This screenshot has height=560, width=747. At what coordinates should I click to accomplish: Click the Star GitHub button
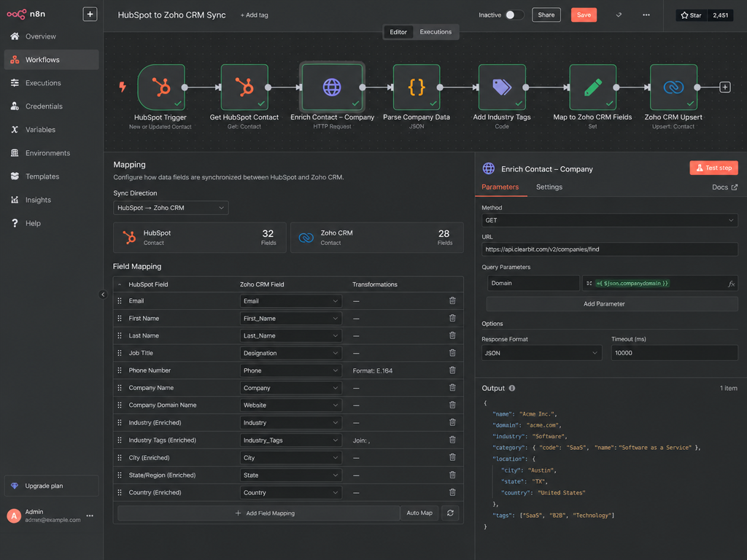point(692,15)
